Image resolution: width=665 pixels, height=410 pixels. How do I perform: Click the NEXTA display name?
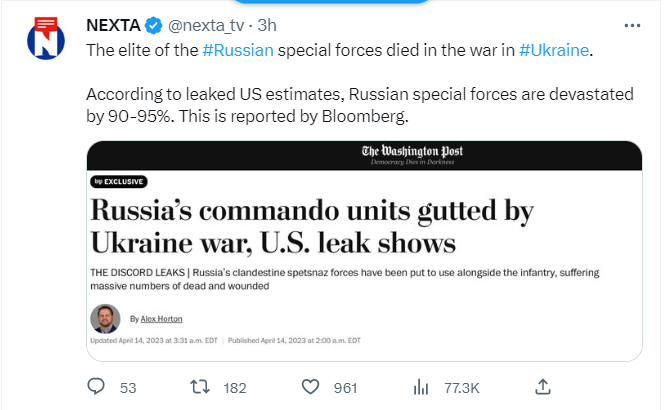[113, 26]
